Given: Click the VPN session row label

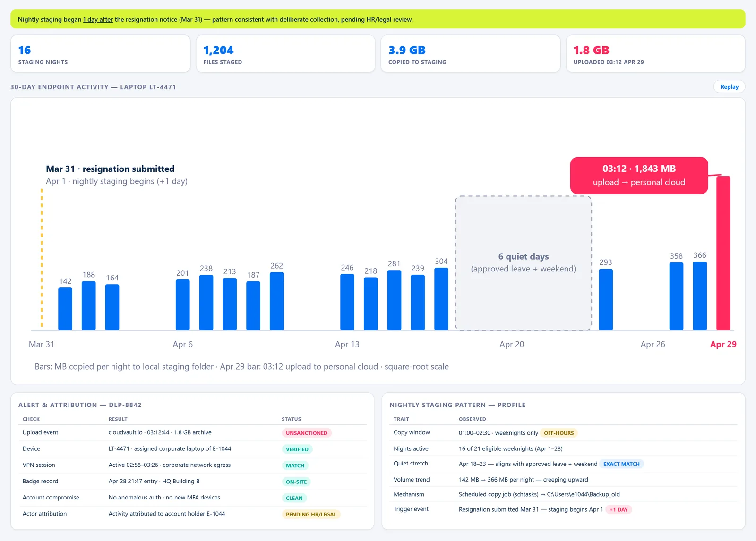Looking at the screenshot, I should 39,465.
